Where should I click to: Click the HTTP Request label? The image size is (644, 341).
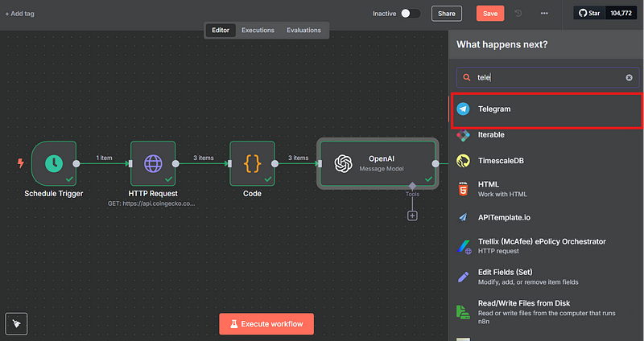click(x=153, y=194)
